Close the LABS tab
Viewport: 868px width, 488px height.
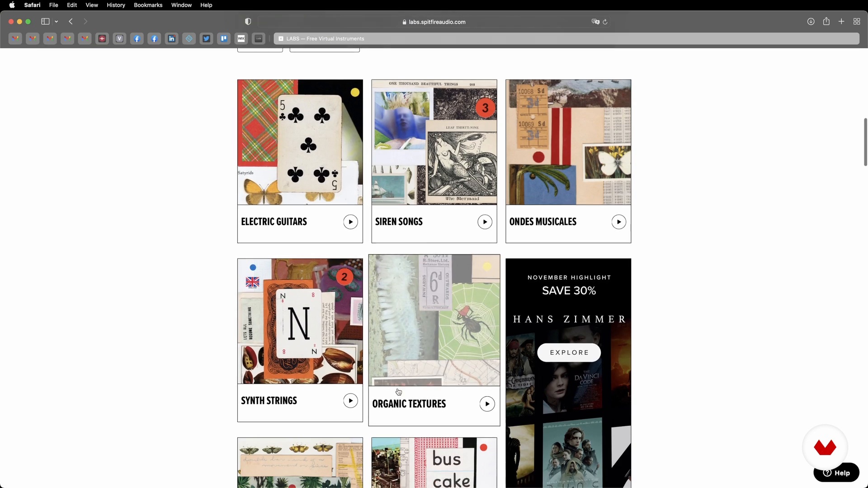(x=281, y=39)
